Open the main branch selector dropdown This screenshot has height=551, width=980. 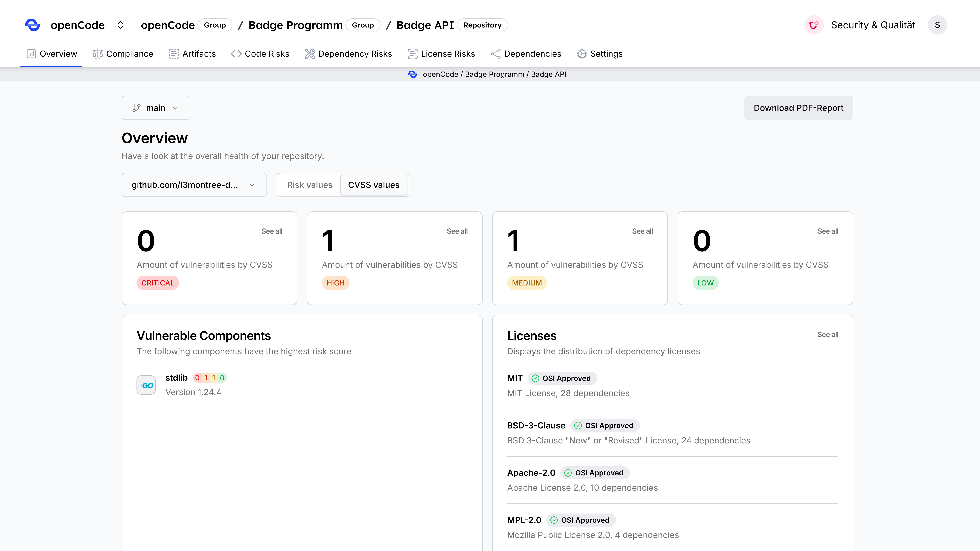(x=156, y=108)
